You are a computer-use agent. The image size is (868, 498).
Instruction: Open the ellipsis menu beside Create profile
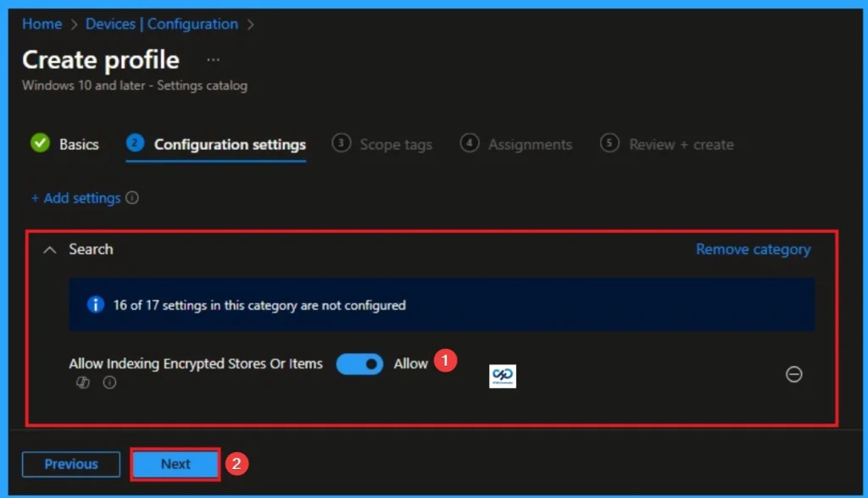pyautogui.click(x=213, y=59)
